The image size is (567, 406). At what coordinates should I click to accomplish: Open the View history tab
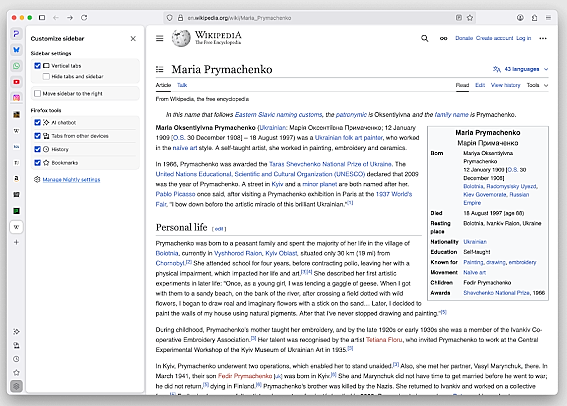[505, 85]
